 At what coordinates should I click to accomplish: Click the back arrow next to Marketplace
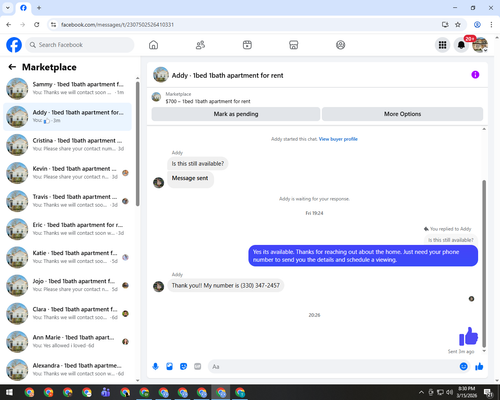(12, 67)
